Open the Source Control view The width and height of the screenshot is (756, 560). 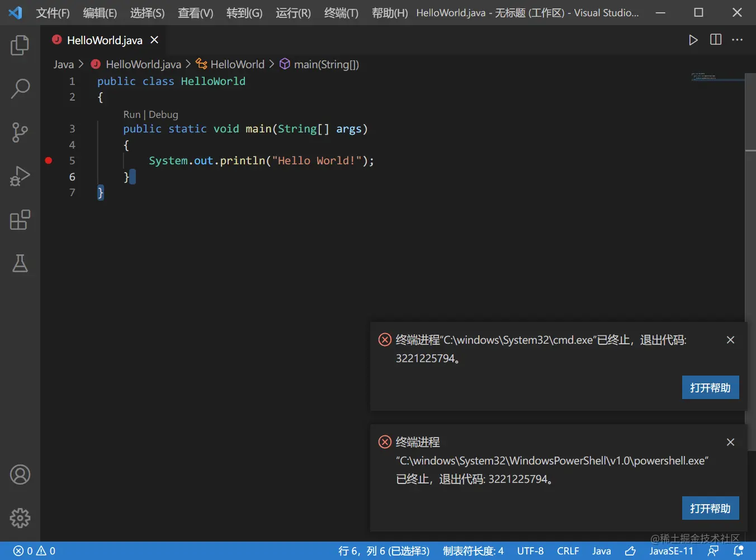click(x=20, y=132)
